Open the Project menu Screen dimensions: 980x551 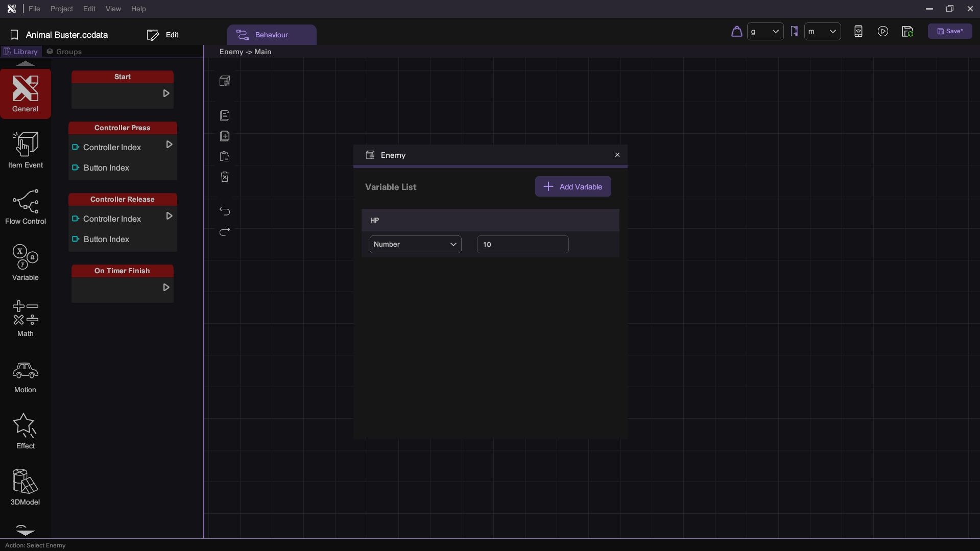tap(61, 9)
